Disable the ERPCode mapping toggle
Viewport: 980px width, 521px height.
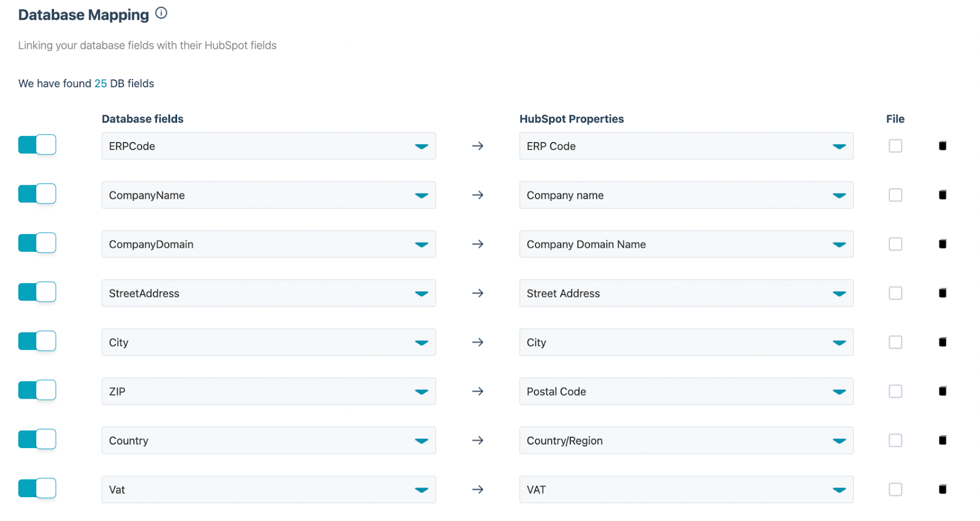[x=37, y=145]
